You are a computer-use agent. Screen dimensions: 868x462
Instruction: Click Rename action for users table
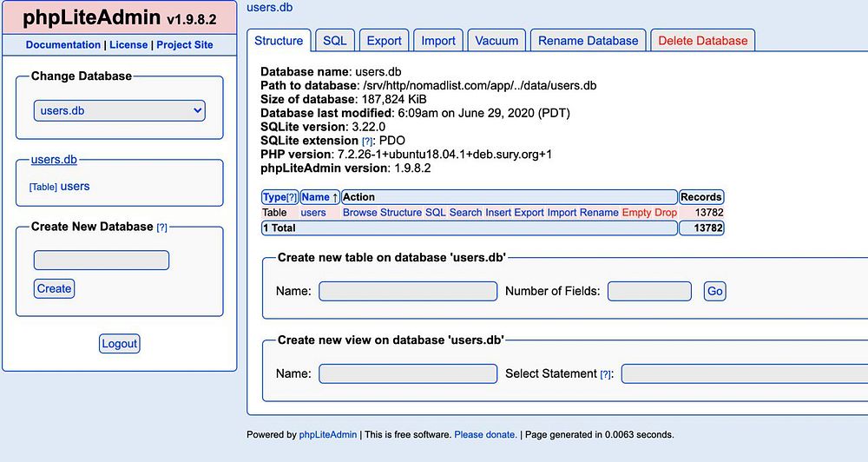[x=599, y=213]
